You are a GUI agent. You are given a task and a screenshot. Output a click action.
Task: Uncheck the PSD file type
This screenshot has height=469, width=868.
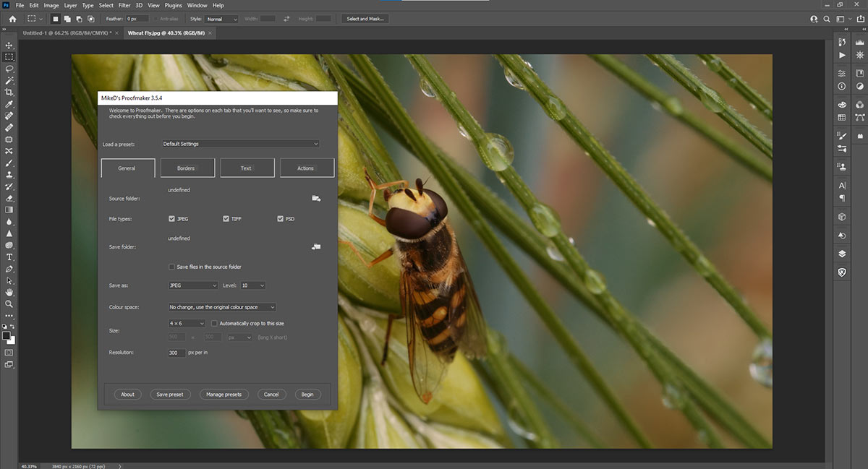pyautogui.click(x=280, y=218)
